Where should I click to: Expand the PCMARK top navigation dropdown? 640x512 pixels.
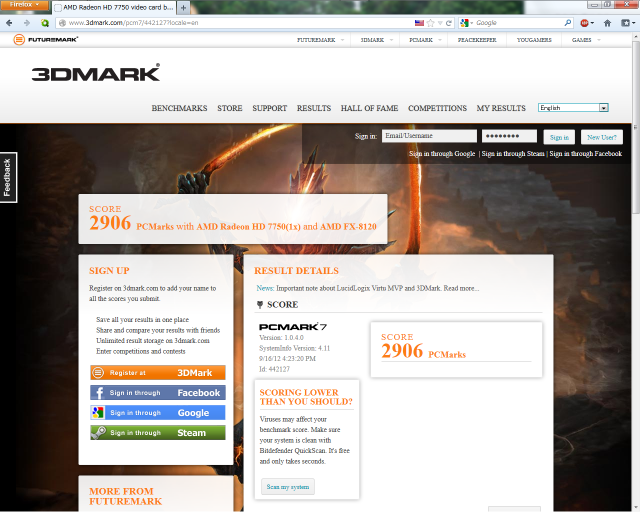click(440, 40)
